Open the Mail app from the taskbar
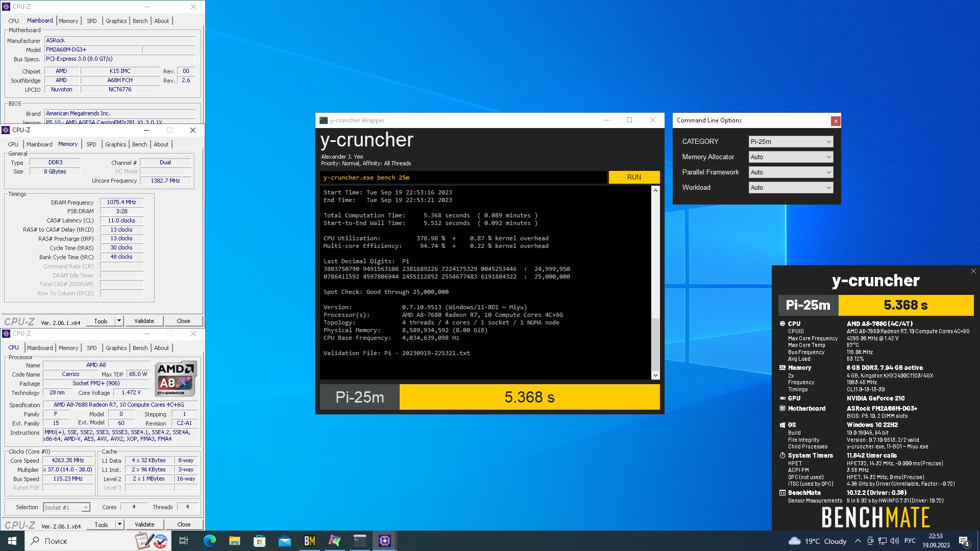Viewport: 980px width, 551px height. click(284, 541)
